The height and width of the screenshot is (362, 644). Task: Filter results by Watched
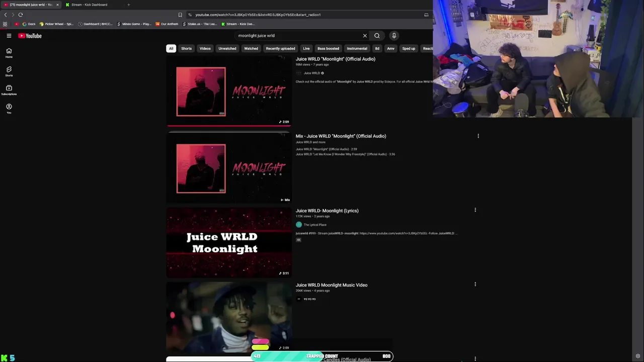251,49
